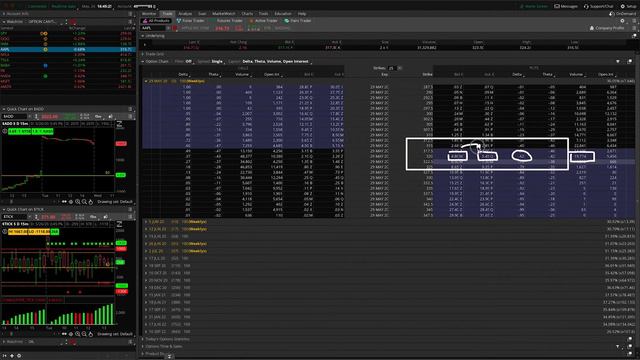The height and width of the screenshot is (360, 640).
Task: Open Support/Chat from the top bar
Action: coord(599,6)
